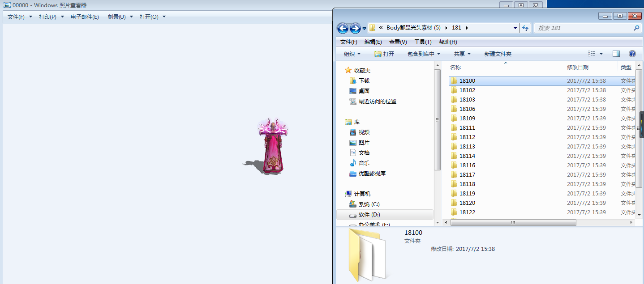Open the 打印(P) menu in Photo Viewer
The width and height of the screenshot is (644, 284).
coord(52,17)
